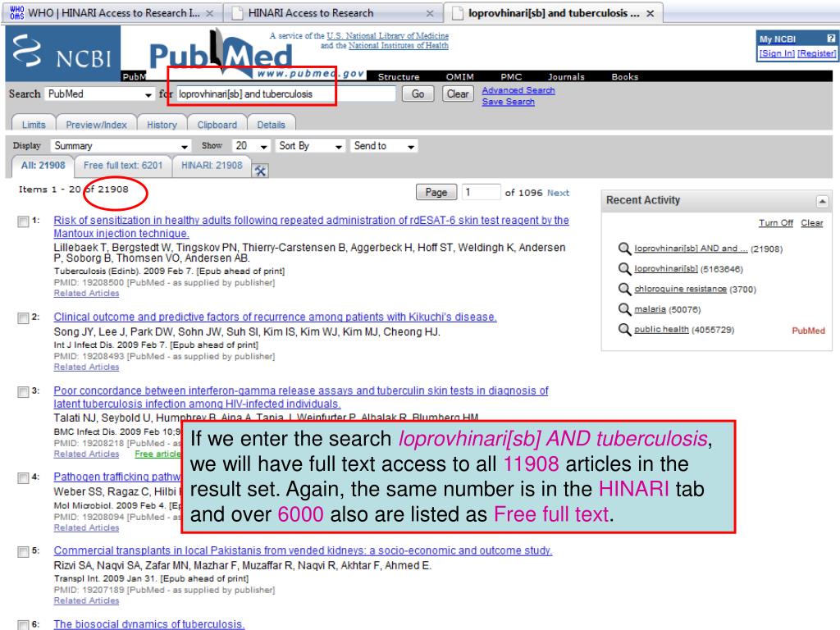The image size is (840, 630).
Task: Click magnifier icon beside loprovhinari[sb] (5163646)
Action: pos(624,269)
